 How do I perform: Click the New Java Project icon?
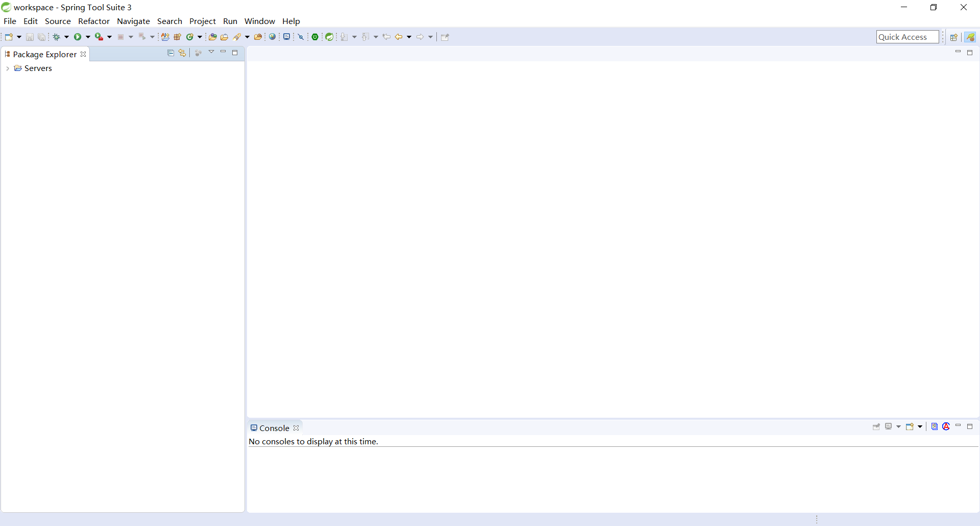coord(165,37)
